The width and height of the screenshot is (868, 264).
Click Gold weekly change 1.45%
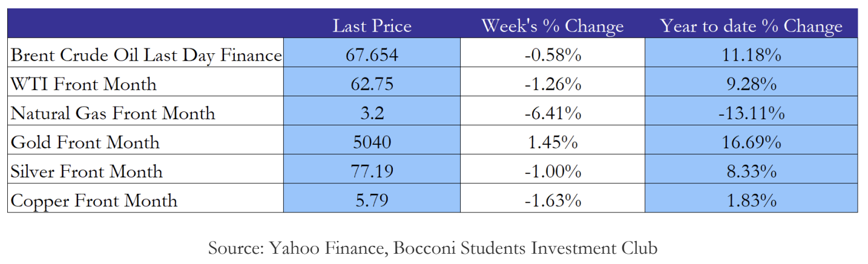click(552, 142)
